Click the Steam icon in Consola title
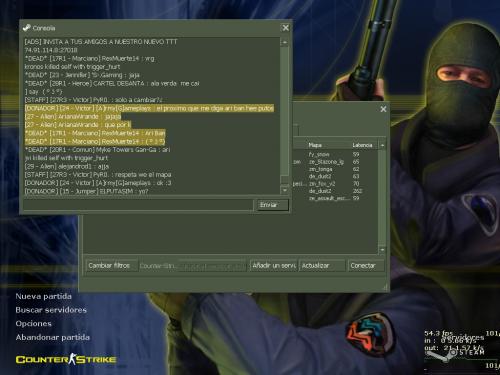500x375 pixels. pos(27,28)
